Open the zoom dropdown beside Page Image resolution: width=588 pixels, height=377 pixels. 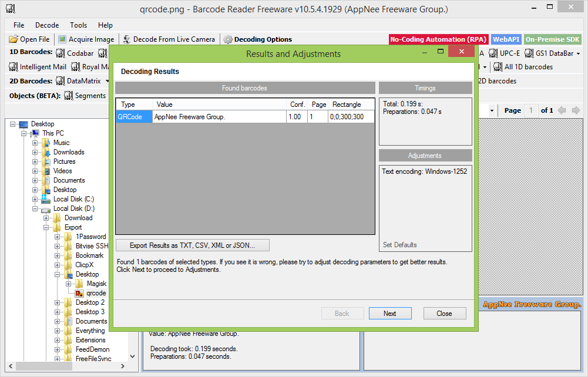tap(492, 110)
